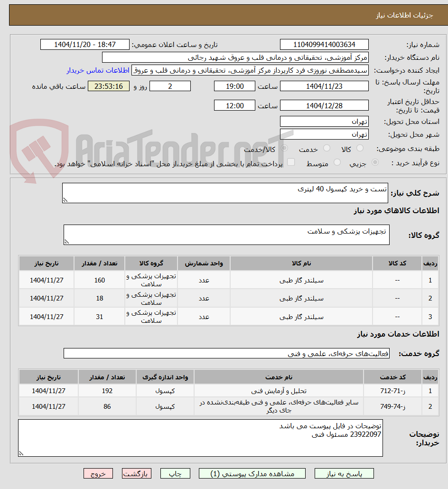The width and height of the screenshot is (448, 489).
Task: Click the response deadline date 1404/11/23 field
Action: (x=324, y=86)
